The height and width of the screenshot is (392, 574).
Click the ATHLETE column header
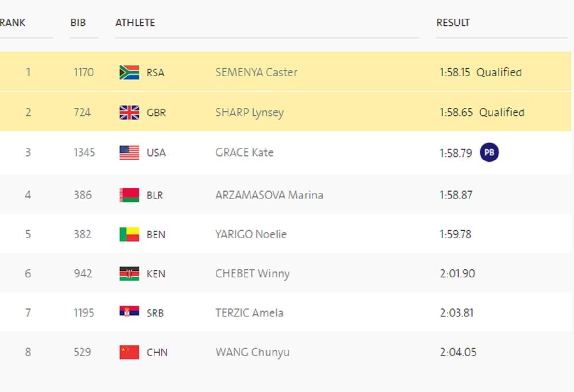pos(135,23)
